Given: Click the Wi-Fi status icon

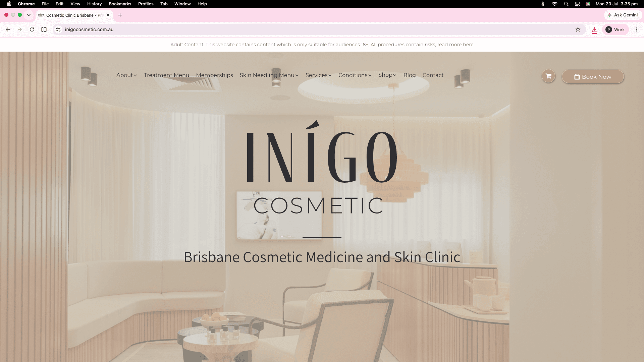Looking at the screenshot, I should (x=554, y=4).
